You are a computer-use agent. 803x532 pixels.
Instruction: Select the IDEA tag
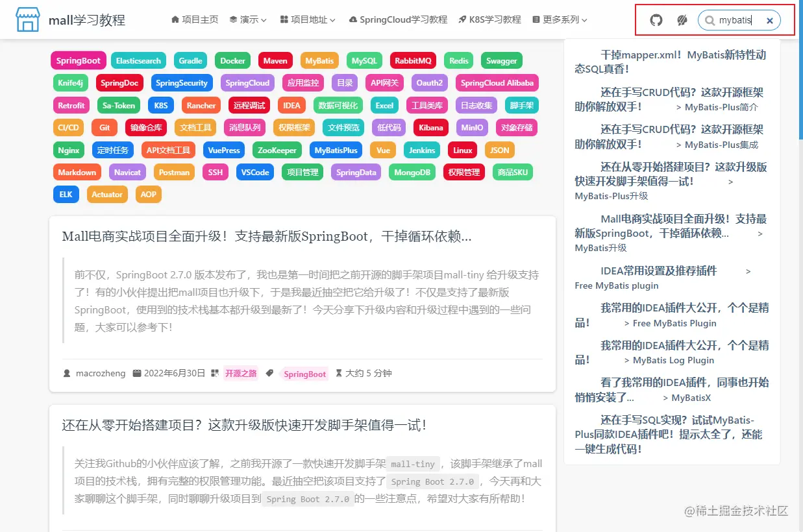292,105
